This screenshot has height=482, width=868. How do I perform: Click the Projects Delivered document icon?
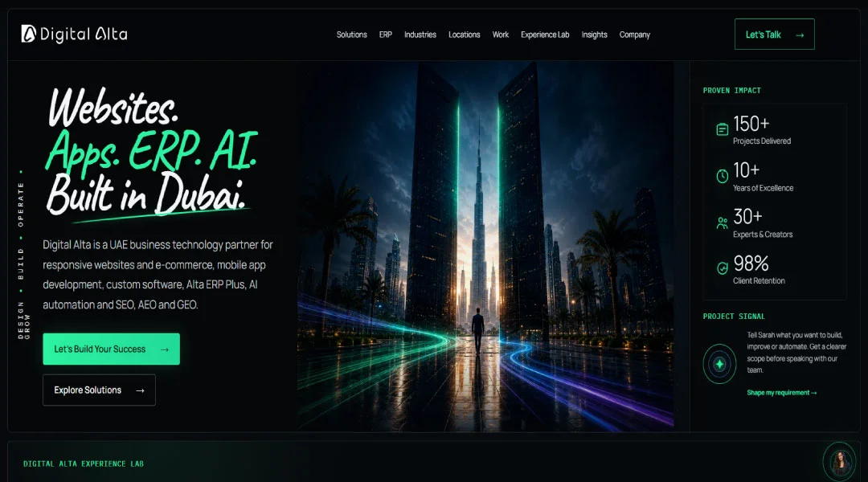pos(722,129)
